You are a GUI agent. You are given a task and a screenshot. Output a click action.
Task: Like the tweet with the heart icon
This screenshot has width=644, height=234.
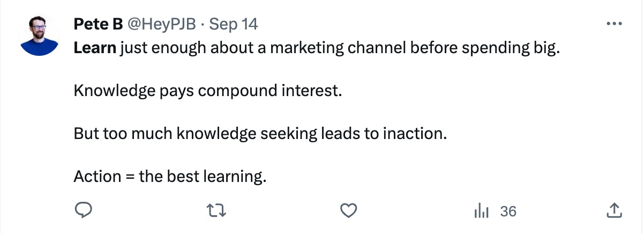[349, 211]
